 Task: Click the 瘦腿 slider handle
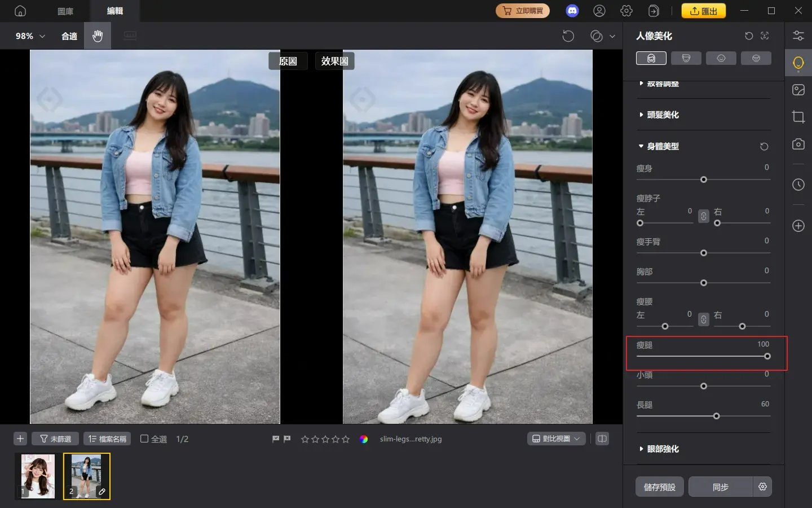767,357
